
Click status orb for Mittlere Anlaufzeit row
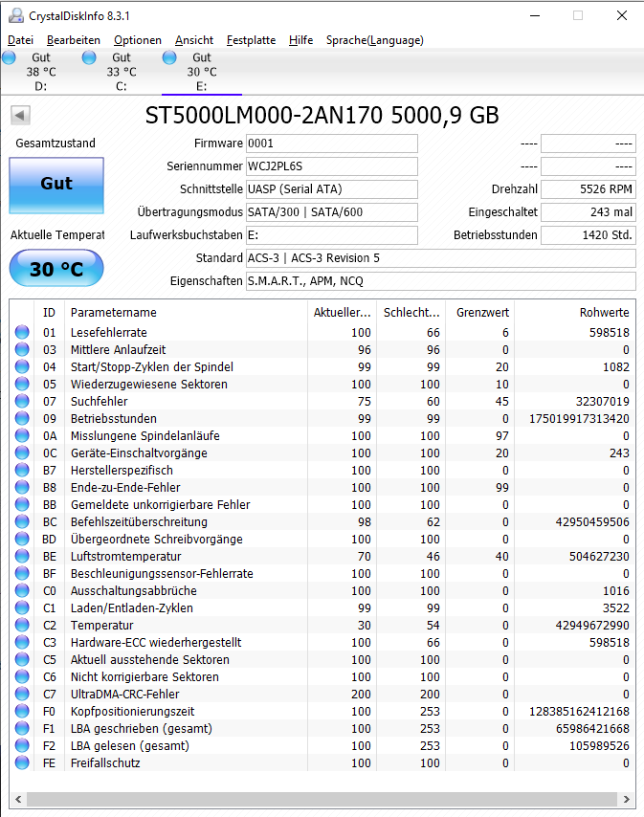point(22,349)
